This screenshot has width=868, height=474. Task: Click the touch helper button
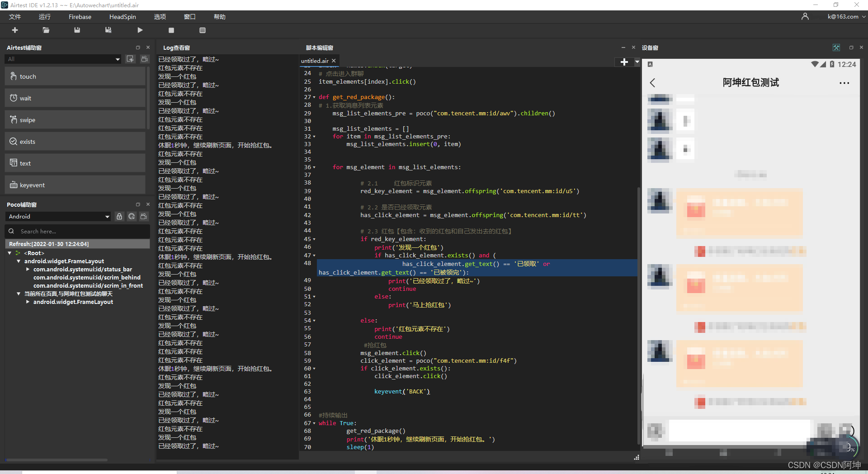pos(75,76)
